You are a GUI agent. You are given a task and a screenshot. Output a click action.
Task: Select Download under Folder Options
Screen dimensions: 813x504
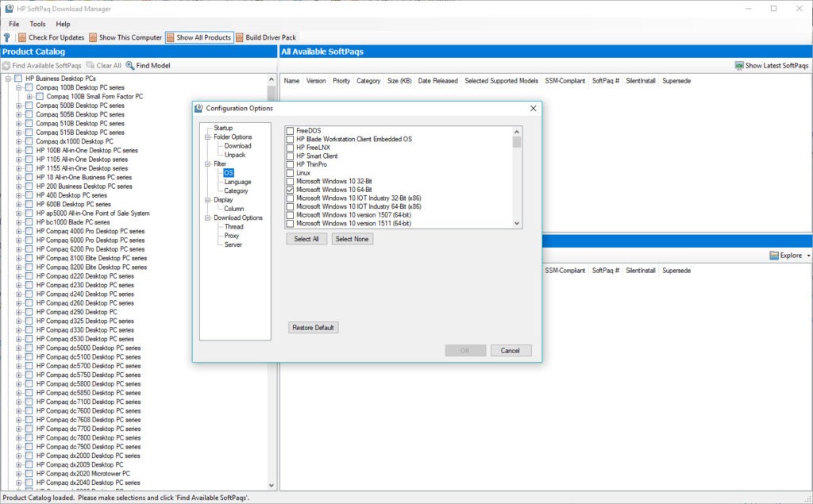237,146
